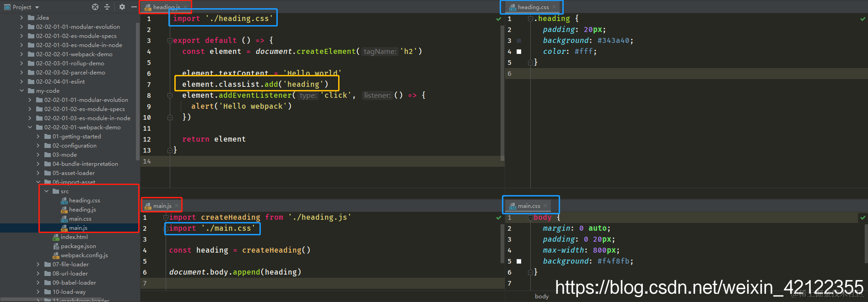
Task: Switch to the main.css editor tab
Action: (528, 206)
